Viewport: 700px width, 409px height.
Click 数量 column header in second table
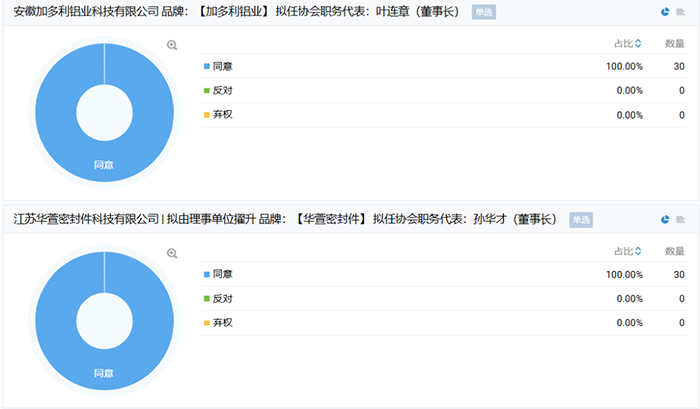pyautogui.click(x=674, y=251)
